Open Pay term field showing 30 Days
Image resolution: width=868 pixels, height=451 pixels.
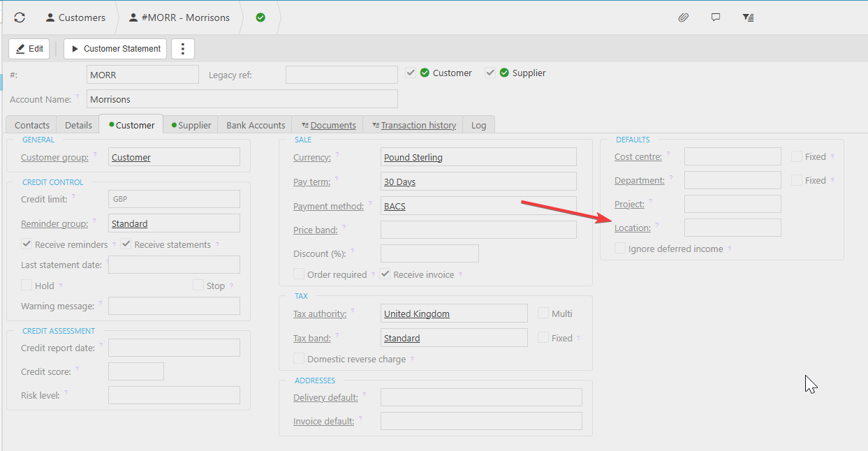pyautogui.click(x=478, y=182)
